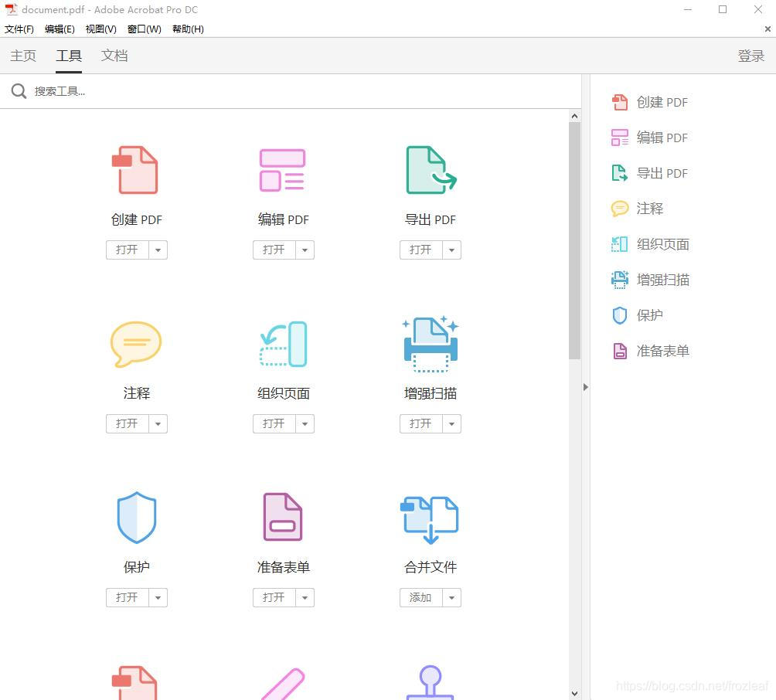Click 创建 PDF icon in right sidebar
This screenshot has height=700, width=776.
tap(620, 102)
